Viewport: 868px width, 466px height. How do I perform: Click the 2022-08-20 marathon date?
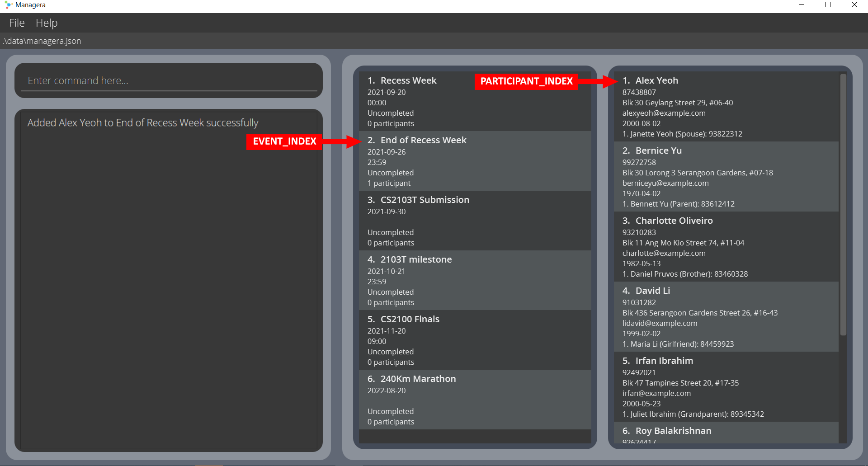click(x=387, y=391)
